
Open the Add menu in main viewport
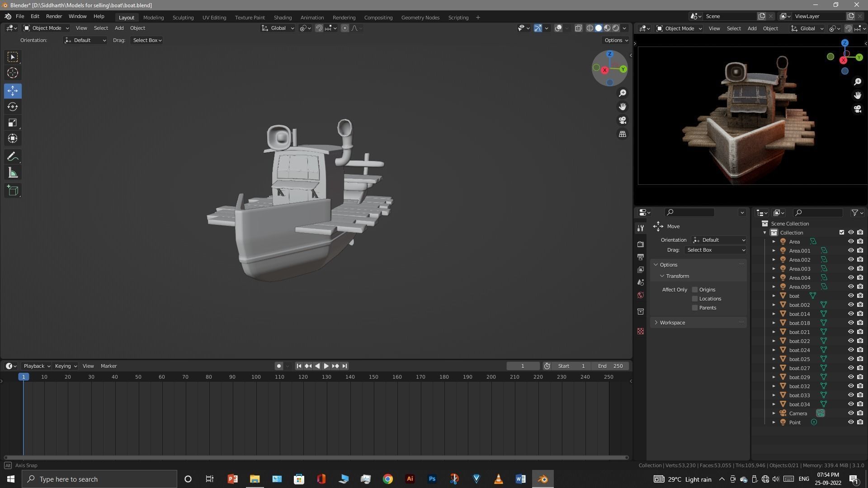119,28
